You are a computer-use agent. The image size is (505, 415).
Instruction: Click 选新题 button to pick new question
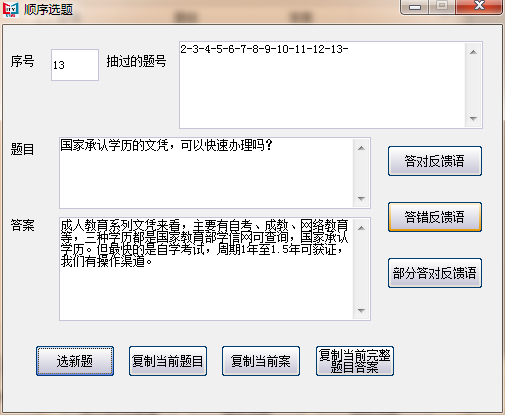click(75, 361)
